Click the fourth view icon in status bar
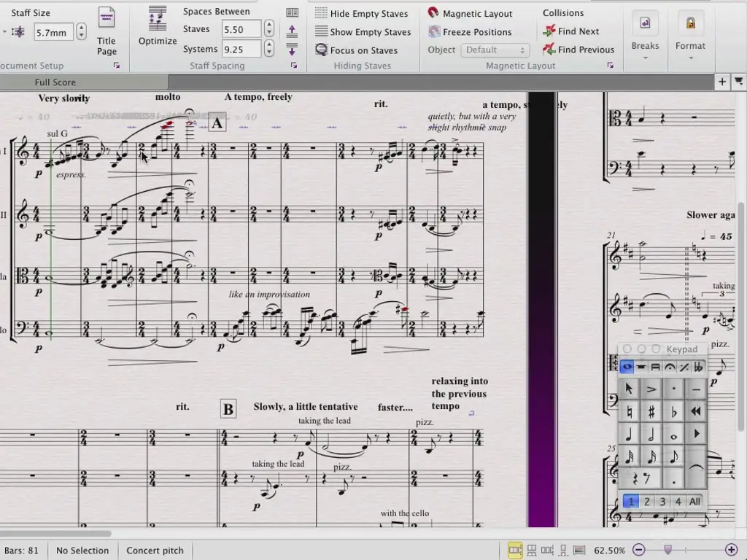The height and width of the screenshot is (560, 747). click(x=563, y=551)
